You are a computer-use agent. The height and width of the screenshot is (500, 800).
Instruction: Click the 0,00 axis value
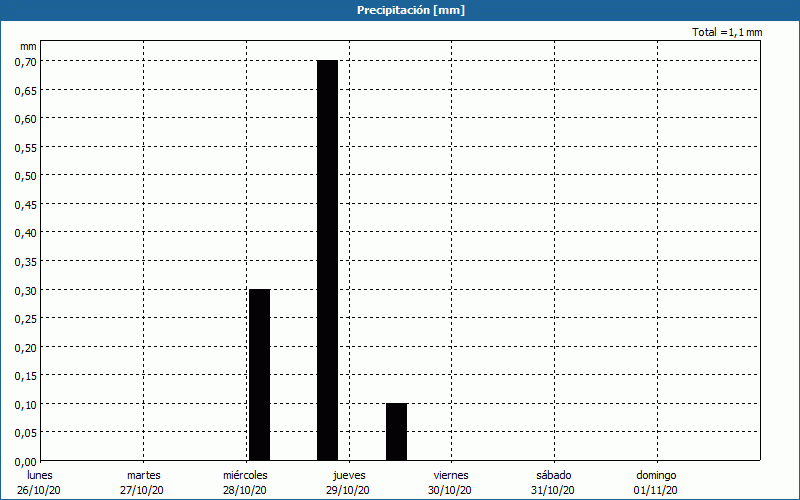tap(26, 462)
